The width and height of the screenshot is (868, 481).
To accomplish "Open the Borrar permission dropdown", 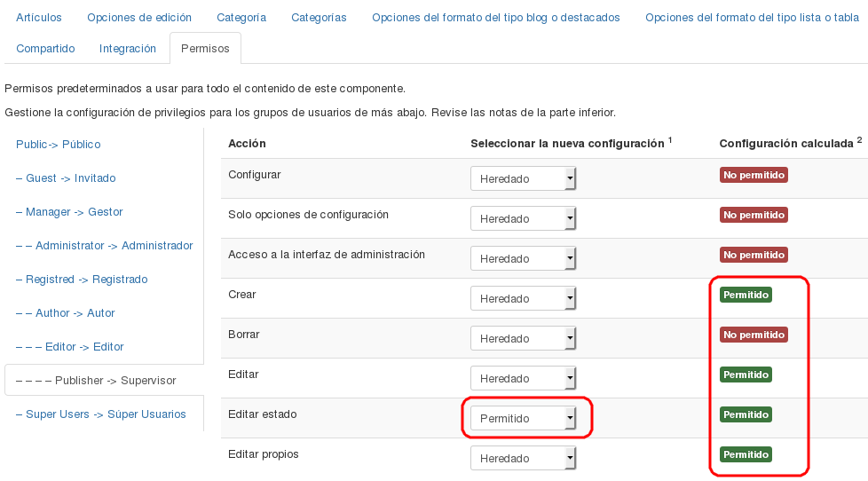I will click(524, 339).
